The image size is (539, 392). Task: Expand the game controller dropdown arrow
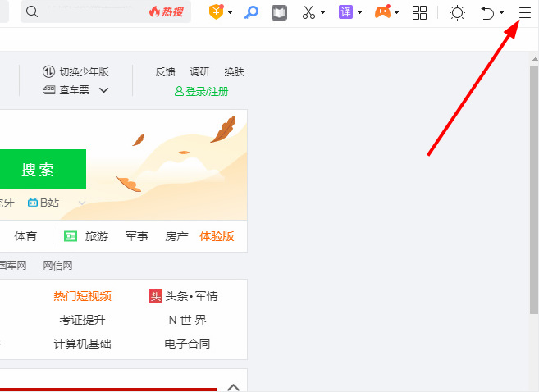pos(397,13)
